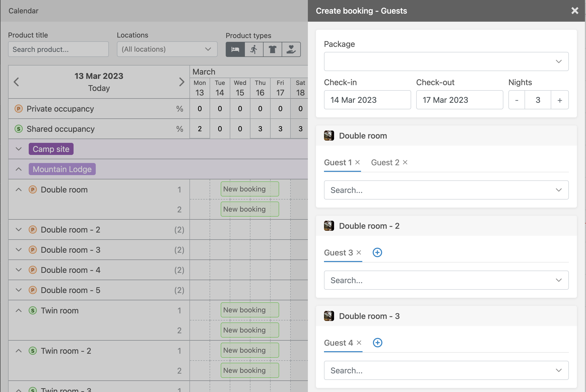Click the Shared occupancy S icon

(x=19, y=129)
